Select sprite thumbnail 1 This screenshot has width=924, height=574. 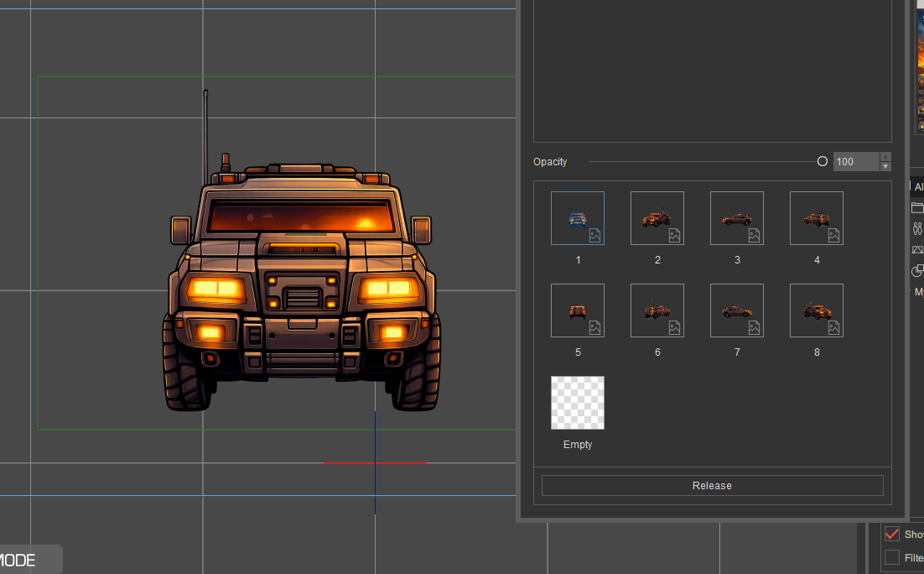(x=578, y=217)
